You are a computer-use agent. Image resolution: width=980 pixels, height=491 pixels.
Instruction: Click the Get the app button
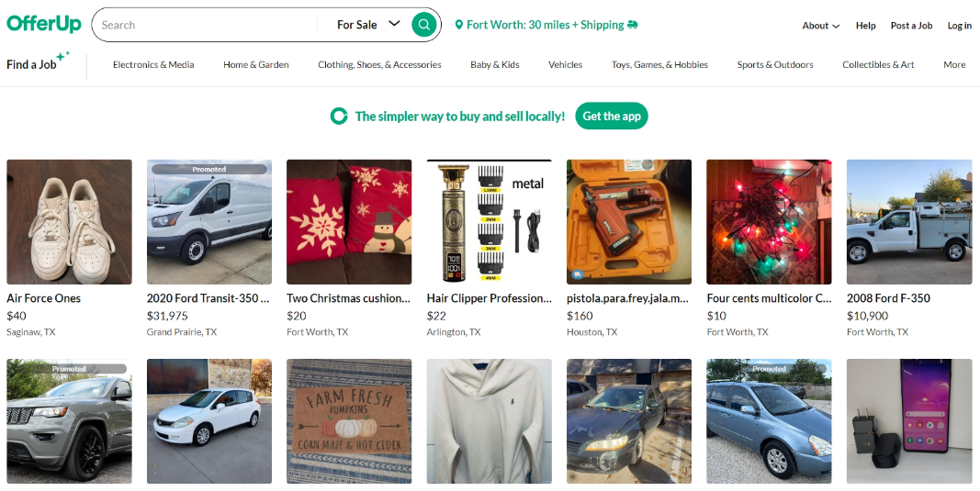click(612, 117)
